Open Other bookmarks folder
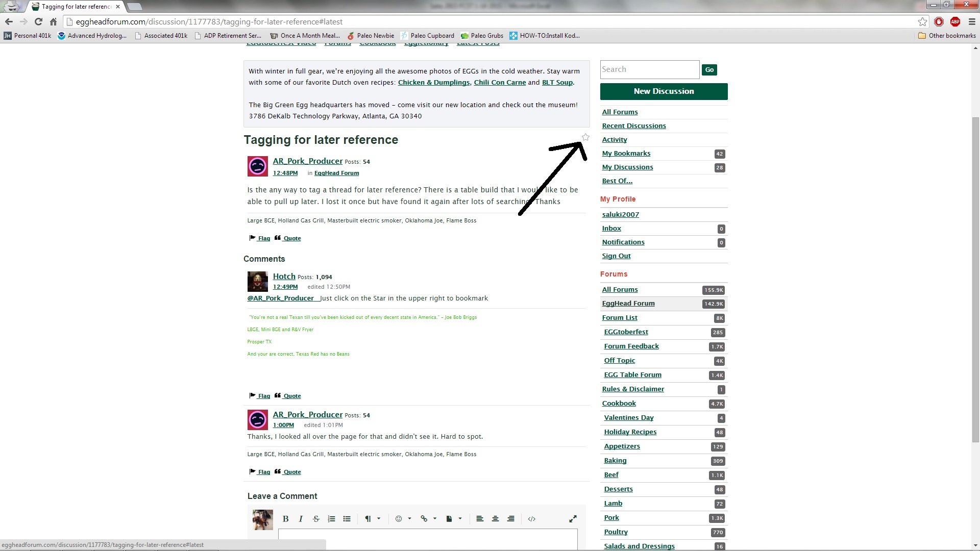 [947, 36]
